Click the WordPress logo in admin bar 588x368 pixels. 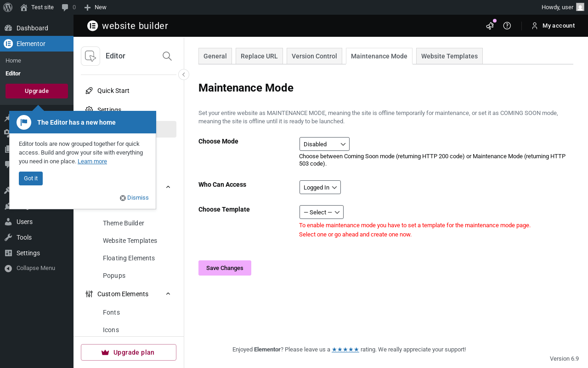click(7, 7)
